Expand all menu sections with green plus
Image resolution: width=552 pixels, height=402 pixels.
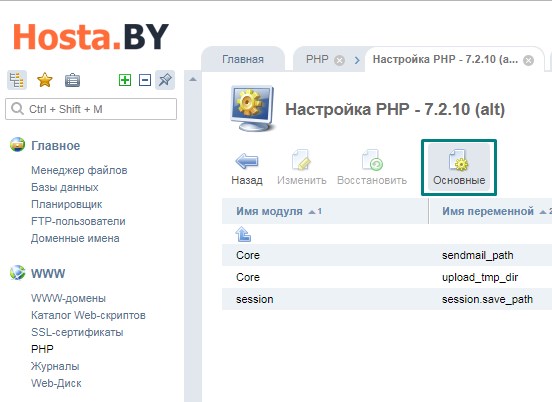pyautogui.click(x=125, y=80)
